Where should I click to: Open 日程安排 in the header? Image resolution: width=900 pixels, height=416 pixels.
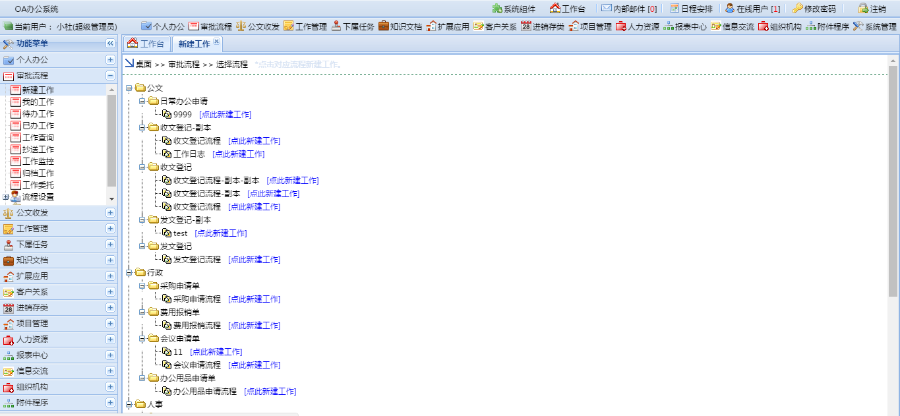[692, 9]
